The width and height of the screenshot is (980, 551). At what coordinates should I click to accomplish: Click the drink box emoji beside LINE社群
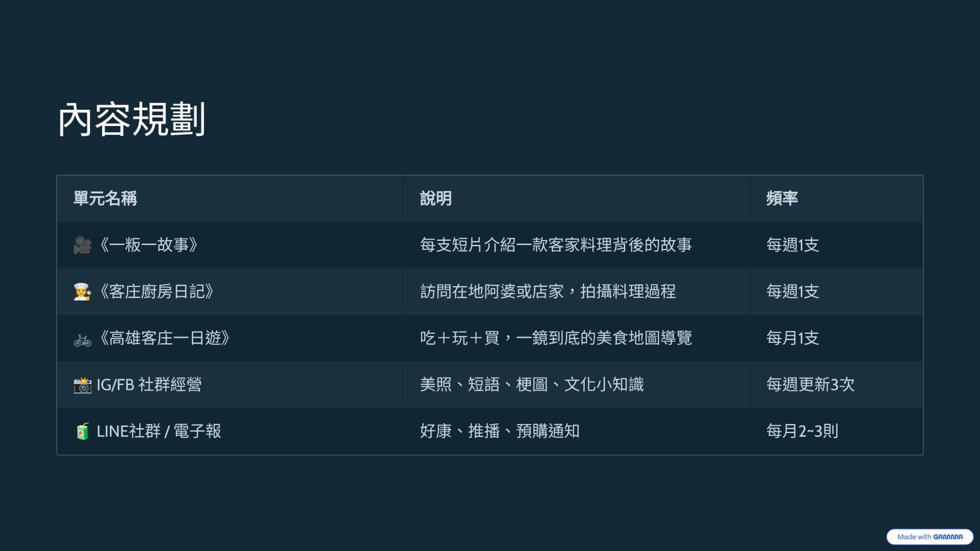[x=82, y=432]
